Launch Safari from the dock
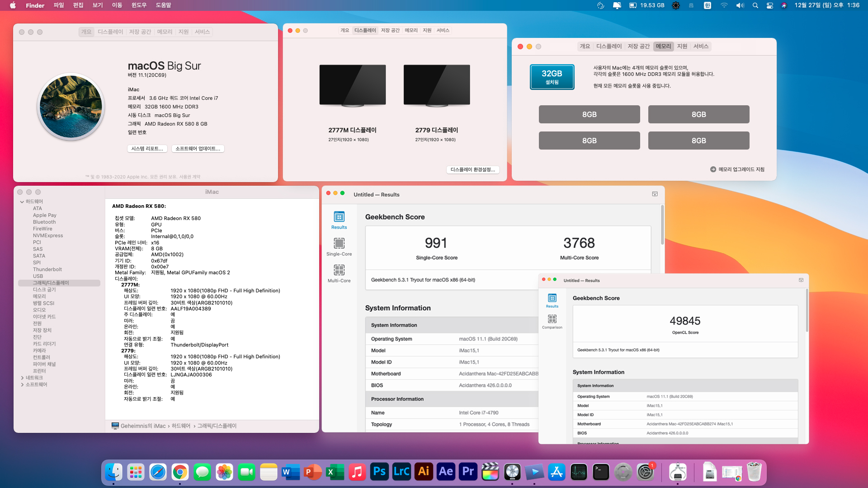This screenshot has width=868, height=488. (x=158, y=472)
